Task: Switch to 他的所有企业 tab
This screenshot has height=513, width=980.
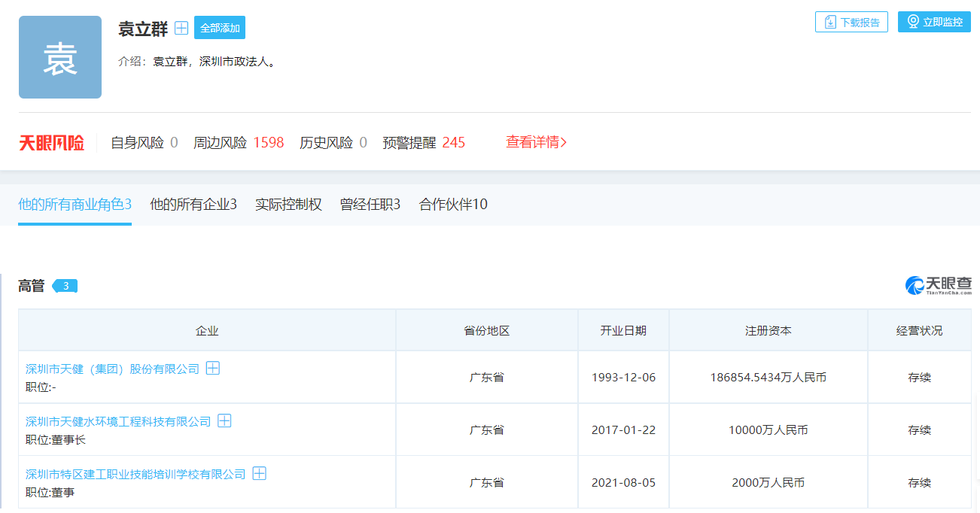Action: point(193,205)
